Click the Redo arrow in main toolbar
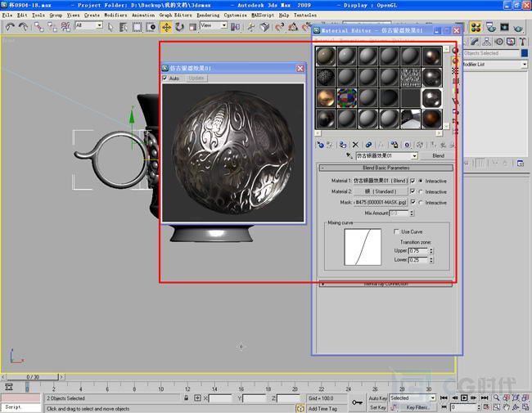This screenshot has height=413, width=532. point(23,26)
